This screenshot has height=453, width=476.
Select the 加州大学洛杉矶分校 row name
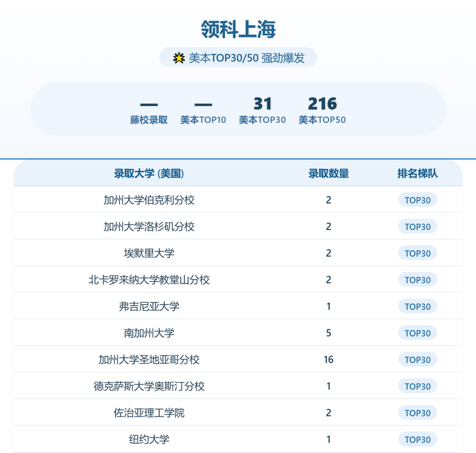(x=149, y=226)
